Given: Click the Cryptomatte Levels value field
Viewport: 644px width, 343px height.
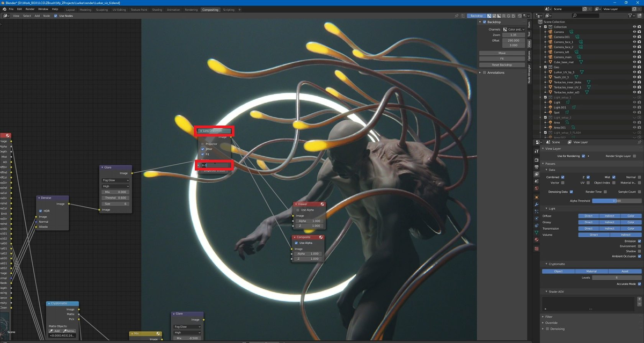Looking at the screenshot, I should 617,278.
